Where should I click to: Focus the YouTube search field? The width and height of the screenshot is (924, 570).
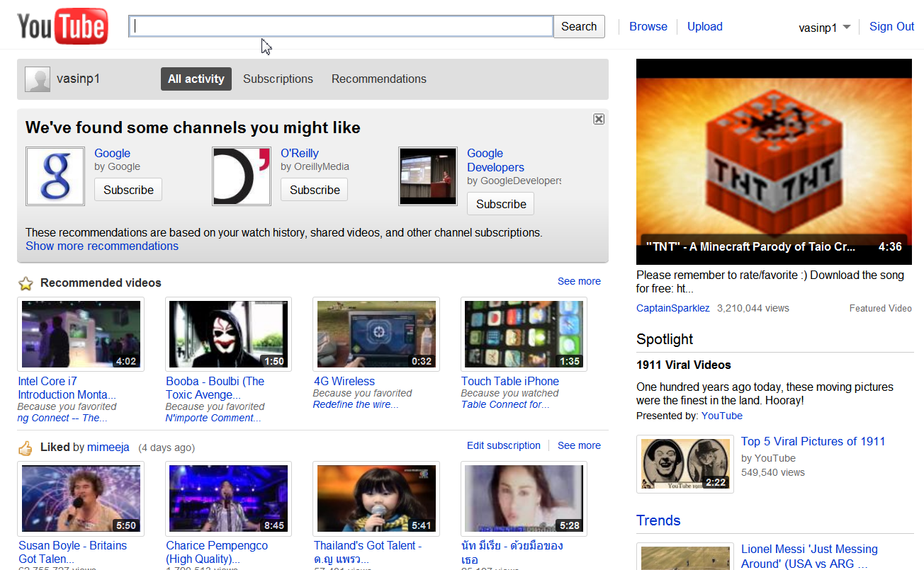[x=341, y=26]
